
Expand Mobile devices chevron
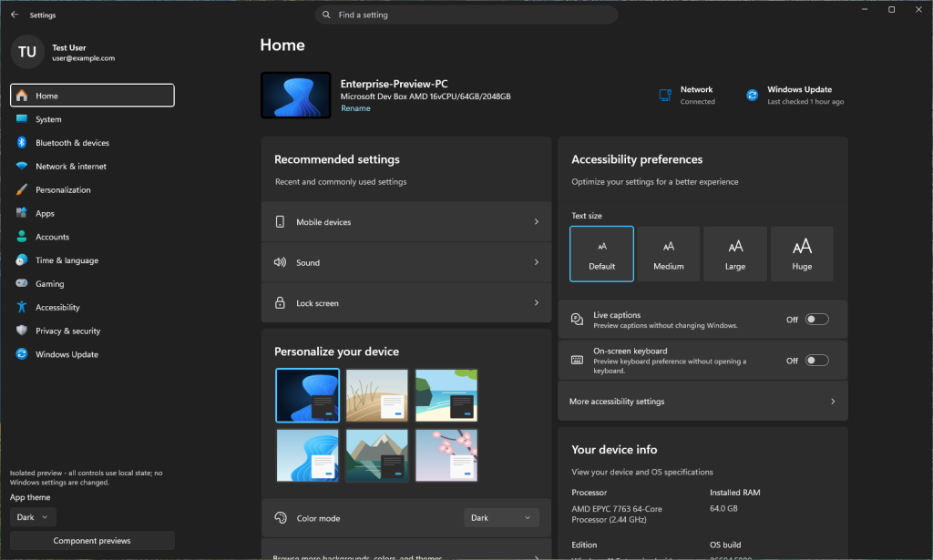536,222
